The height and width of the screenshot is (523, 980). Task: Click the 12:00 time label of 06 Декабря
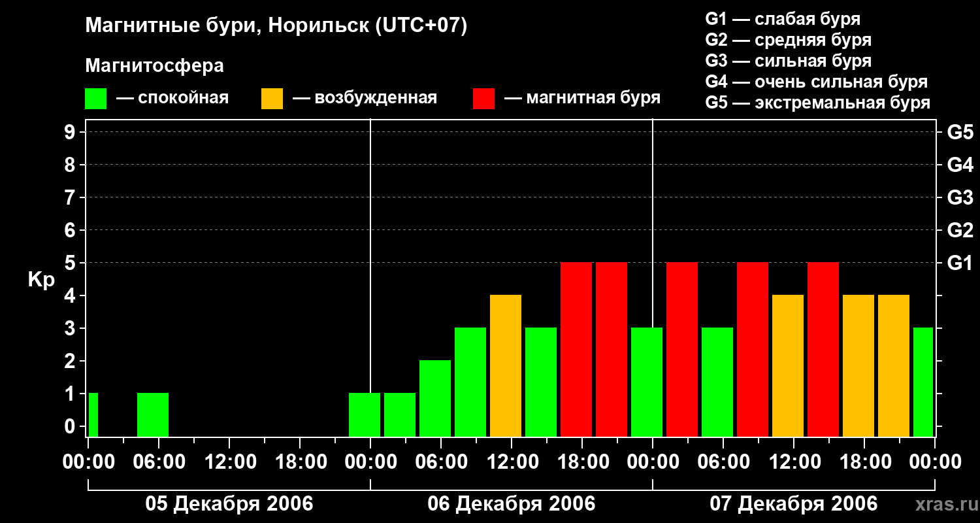(512, 462)
